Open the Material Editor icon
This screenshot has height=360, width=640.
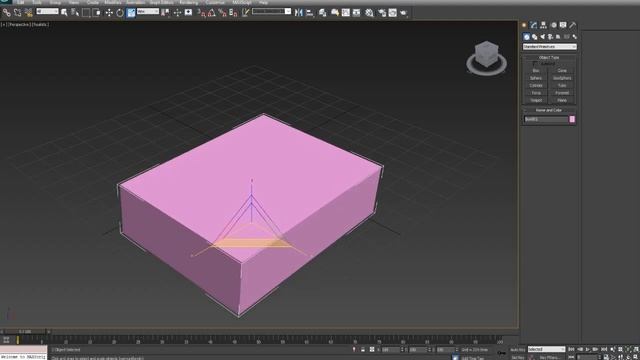tap(369, 13)
